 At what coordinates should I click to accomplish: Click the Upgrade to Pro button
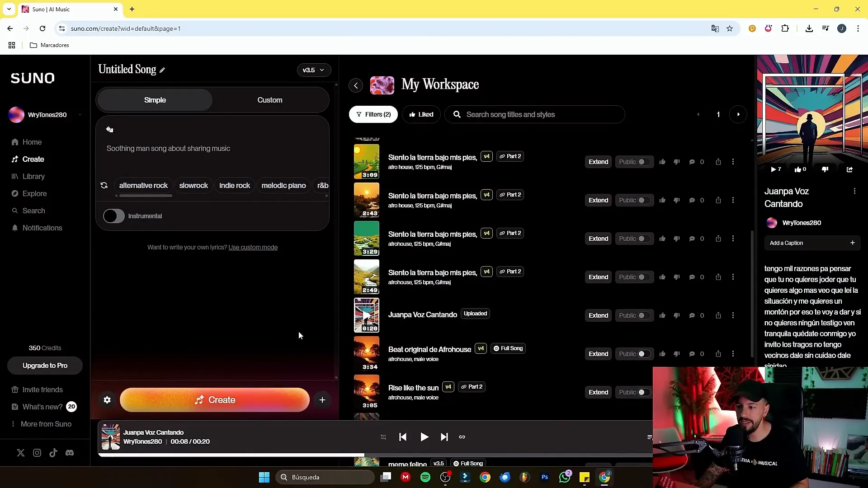pos(45,366)
